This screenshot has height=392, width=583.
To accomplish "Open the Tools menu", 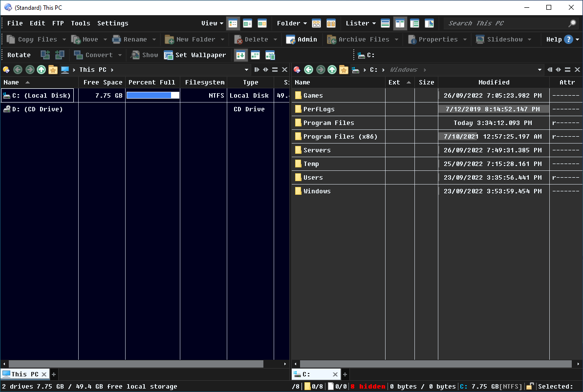I will click(x=81, y=23).
